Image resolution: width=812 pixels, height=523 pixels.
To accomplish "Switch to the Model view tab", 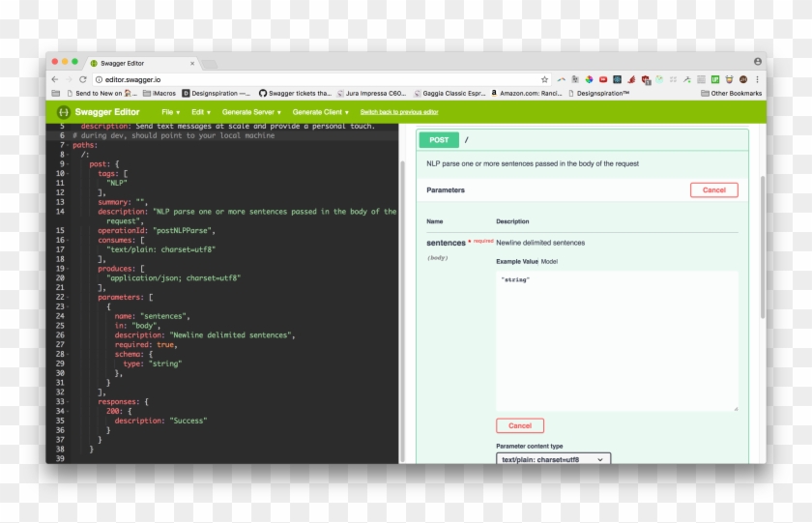I will point(548,261).
